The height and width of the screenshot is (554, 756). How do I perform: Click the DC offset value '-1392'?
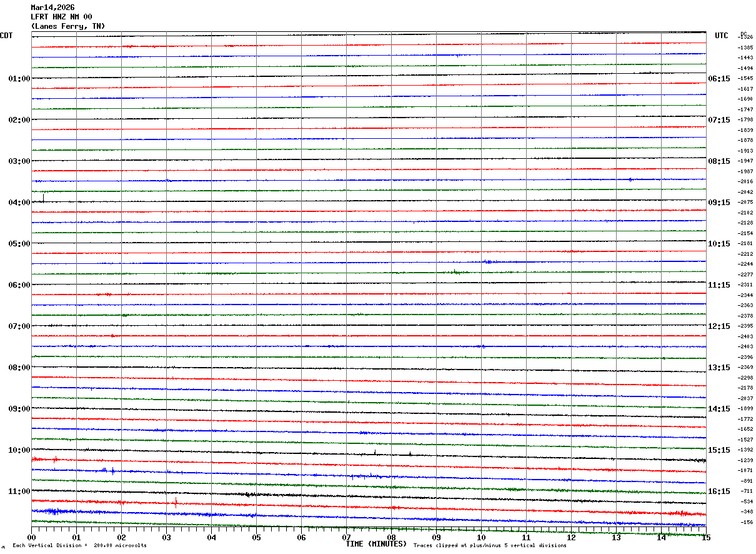(745, 450)
